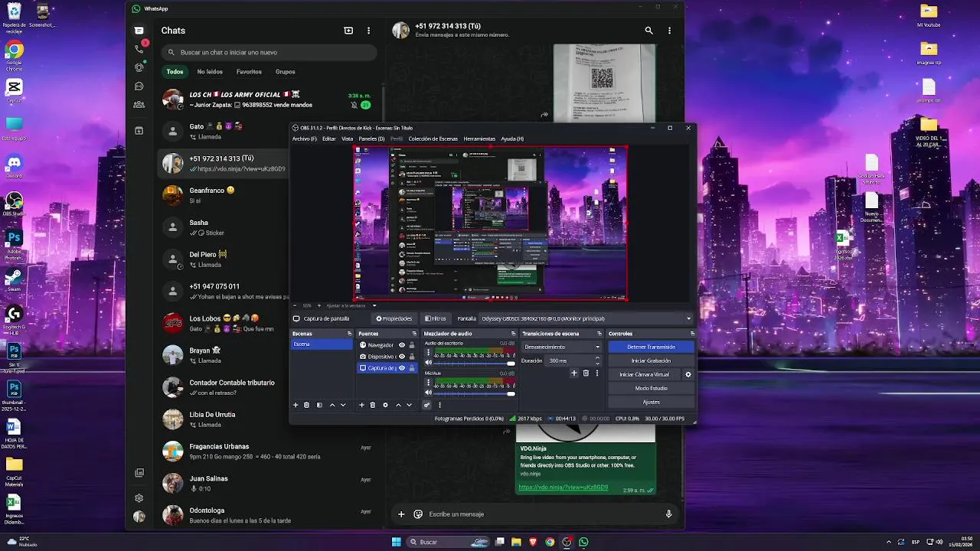This screenshot has width=980, height=551.
Task: Lock the Dispositivo source
Action: (x=412, y=357)
